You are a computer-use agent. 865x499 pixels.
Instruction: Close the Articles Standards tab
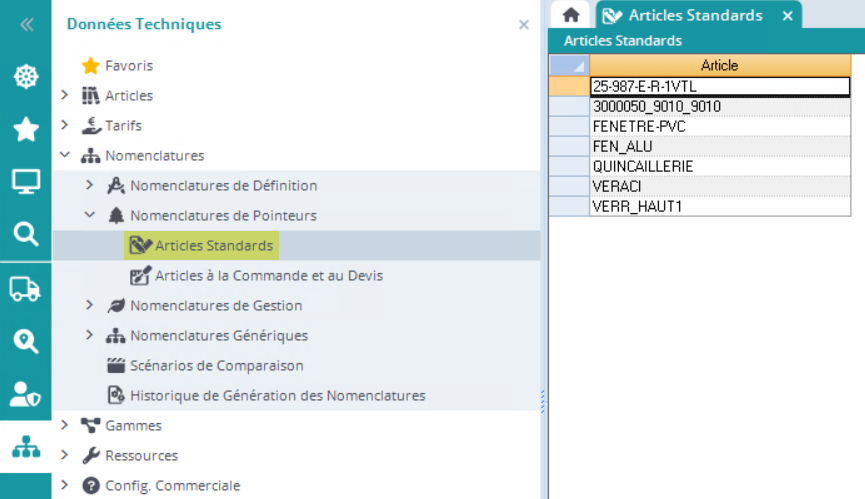click(x=788, y=16)
